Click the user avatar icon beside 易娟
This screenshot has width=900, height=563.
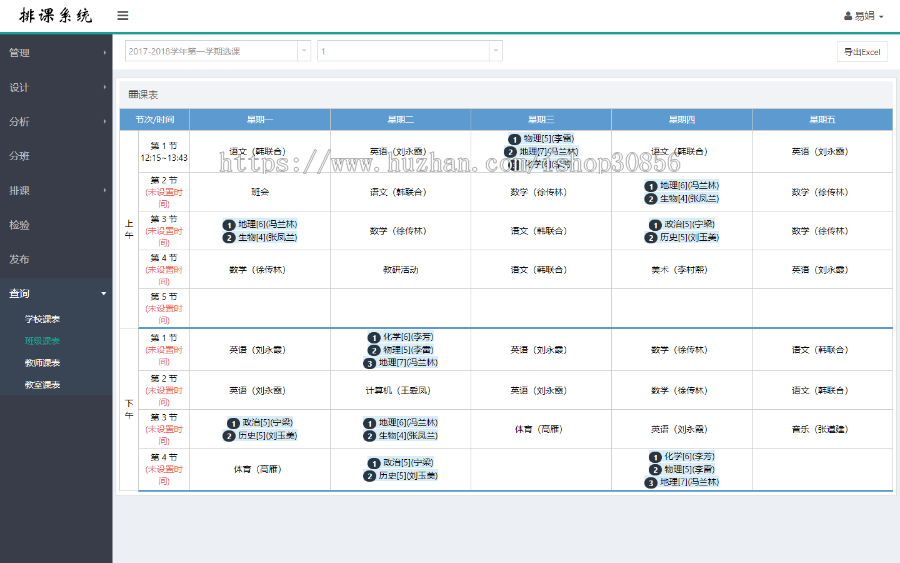click(x=847, y=17)
